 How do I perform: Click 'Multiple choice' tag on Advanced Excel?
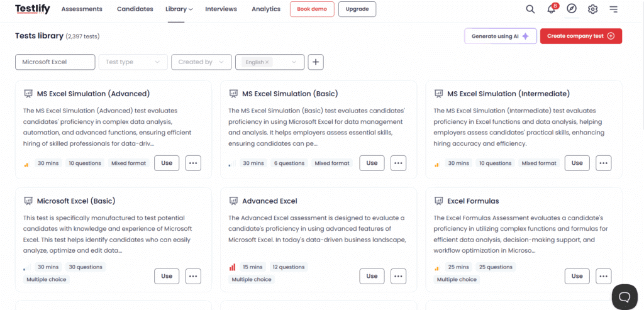[x=252, y=279]
